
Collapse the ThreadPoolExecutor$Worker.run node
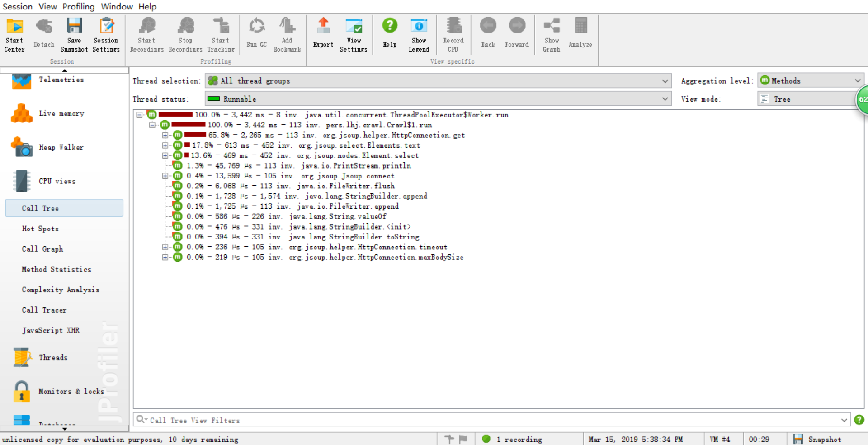coord(140,115)
